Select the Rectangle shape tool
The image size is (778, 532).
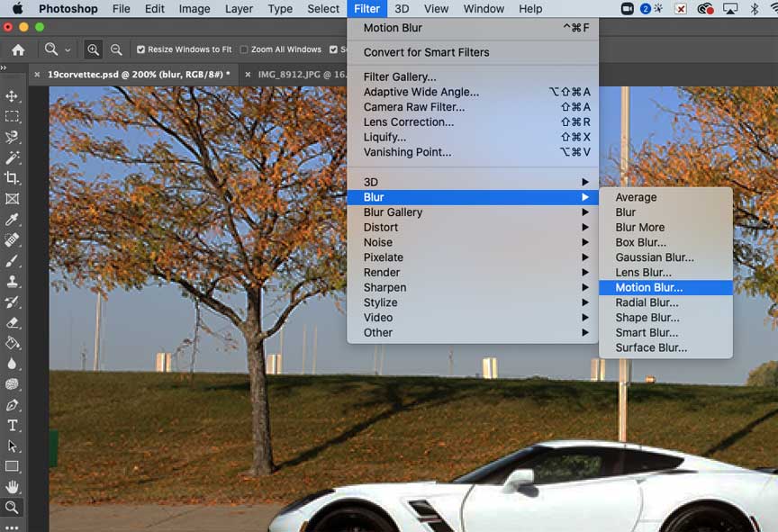click(x=12, y=466)
